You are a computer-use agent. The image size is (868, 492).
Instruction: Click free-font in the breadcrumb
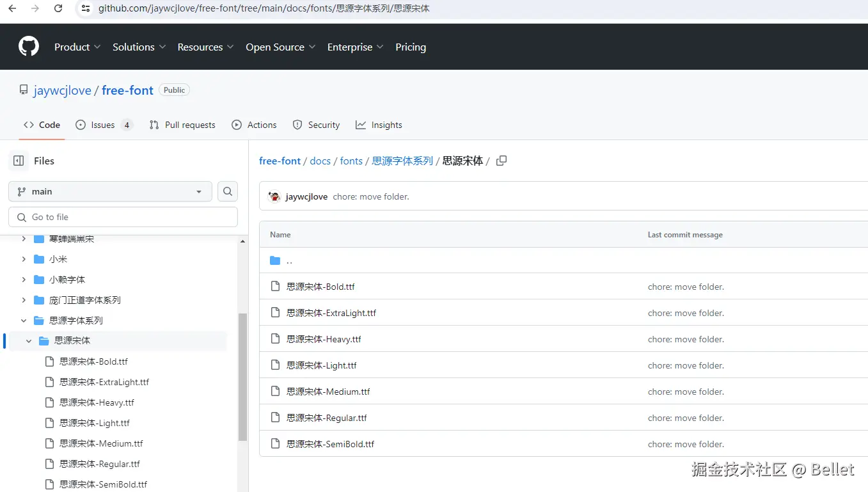(x=280, y=161)
